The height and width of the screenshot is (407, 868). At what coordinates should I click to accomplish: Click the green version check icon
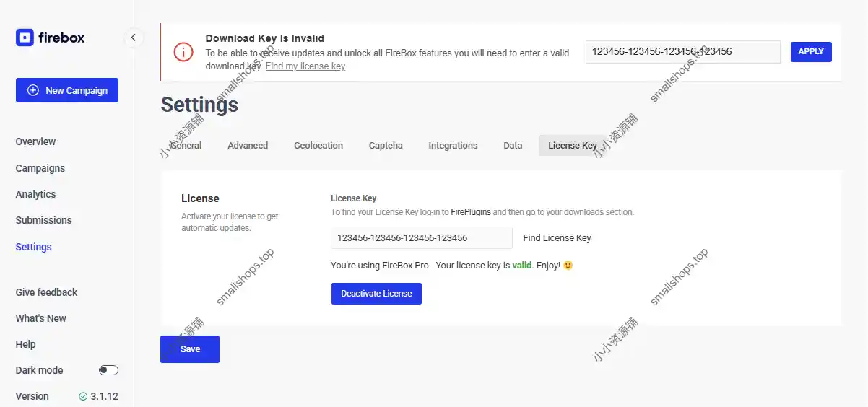tap(83, 396)
